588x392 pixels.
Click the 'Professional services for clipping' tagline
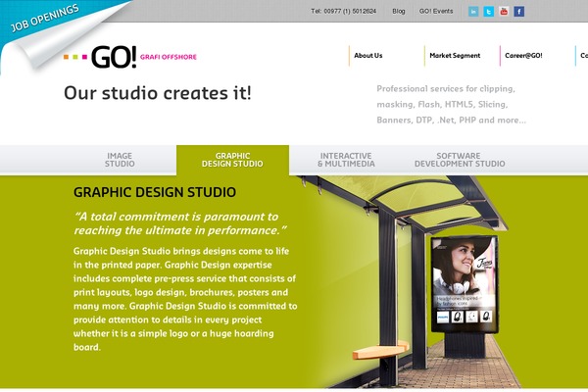451,105
